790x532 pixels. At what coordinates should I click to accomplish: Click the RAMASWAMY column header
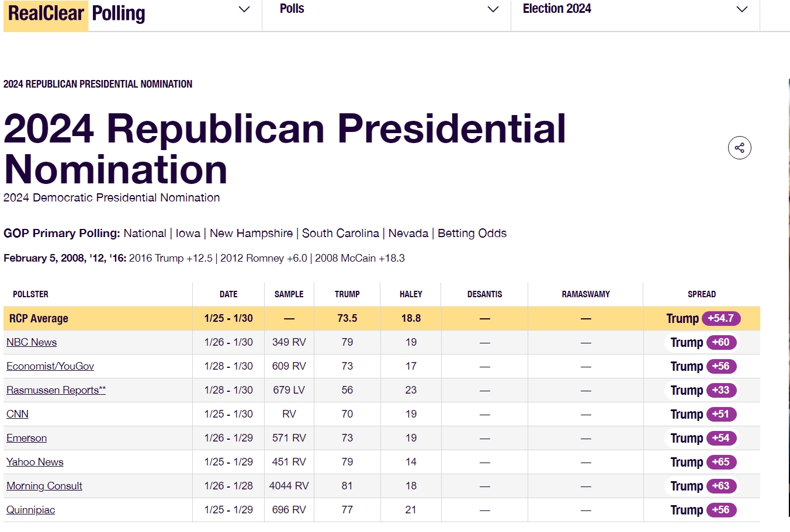tap(586, 294)
